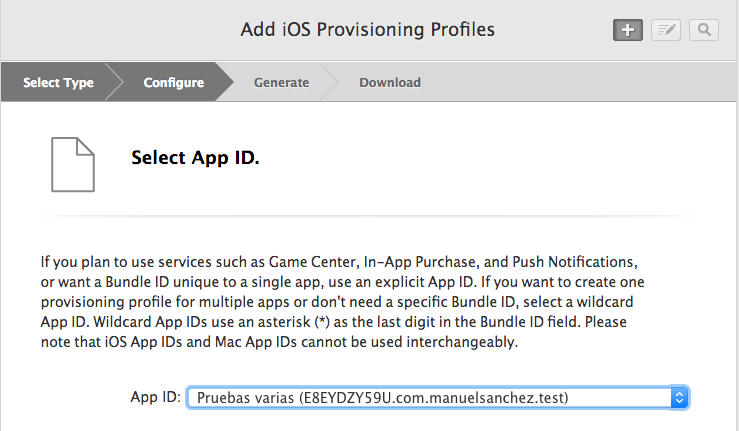Click the 'App ID:' field label
The width and height of the screenshot is (739, 431).
(x=155, y=398)
